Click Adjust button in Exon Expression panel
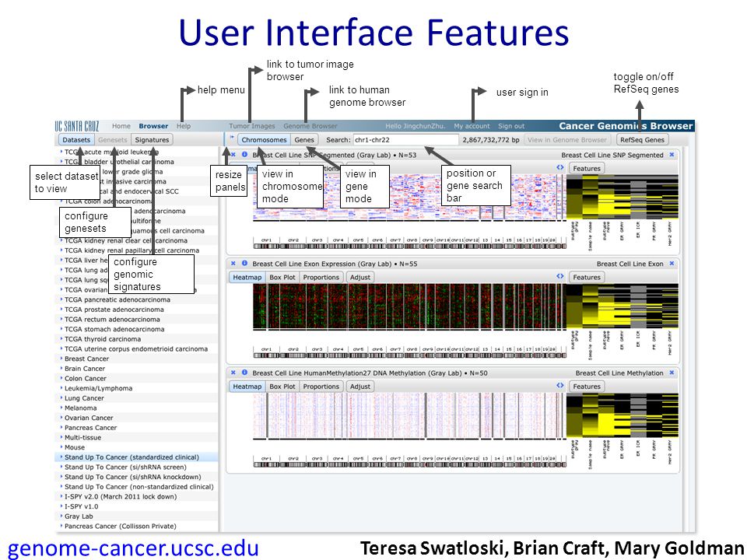Screen dimensions: 747x560 360,277
